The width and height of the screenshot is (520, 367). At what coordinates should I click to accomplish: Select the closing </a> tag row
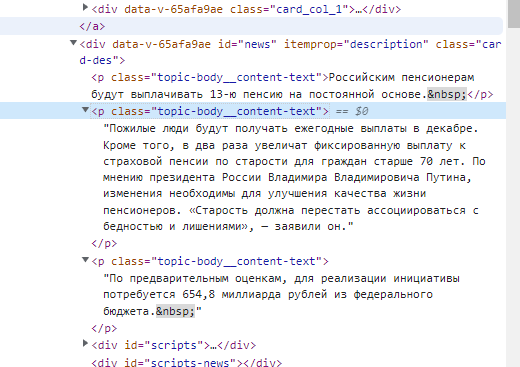click(251, 26)
